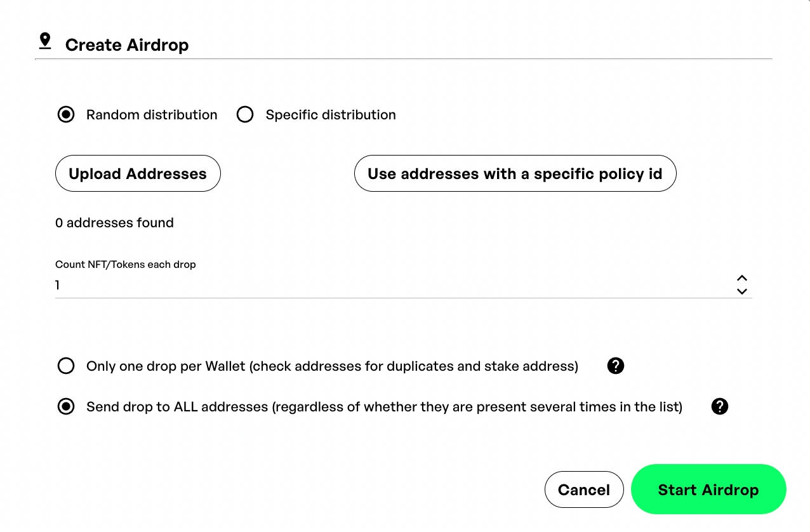Click the 'Specific distribution' label text
Image resolution: width=810 pixels, height=532 pixels.
[x=331, y=115]
